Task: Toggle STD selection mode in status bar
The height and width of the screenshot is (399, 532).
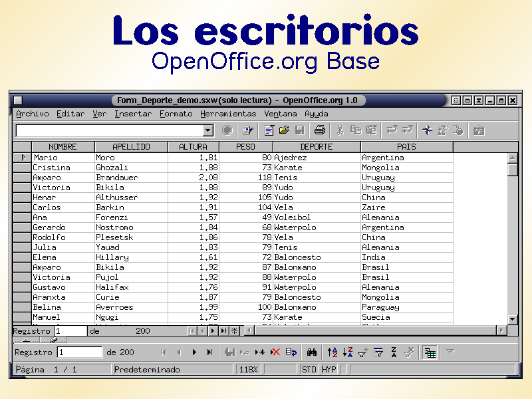Action: 309,369
